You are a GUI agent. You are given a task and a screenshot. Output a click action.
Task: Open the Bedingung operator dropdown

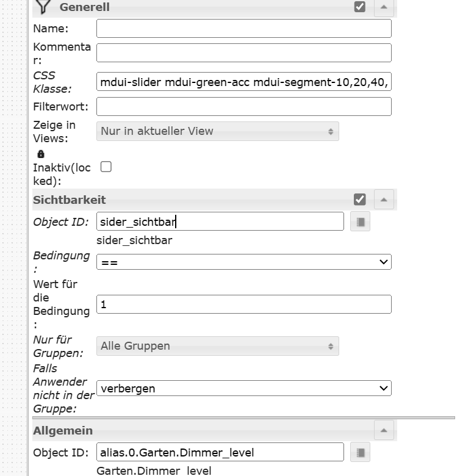tap(243, 262)
